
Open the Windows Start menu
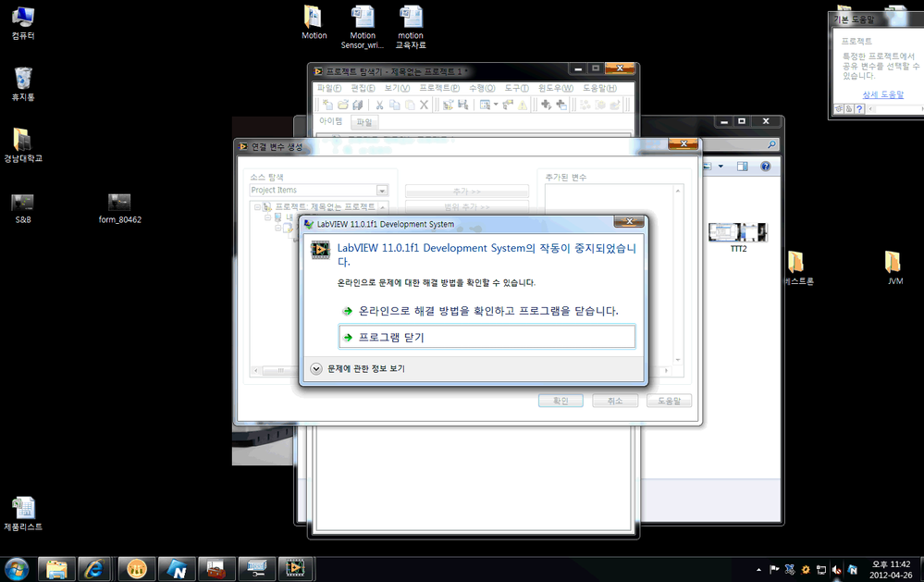pos(16,570)
